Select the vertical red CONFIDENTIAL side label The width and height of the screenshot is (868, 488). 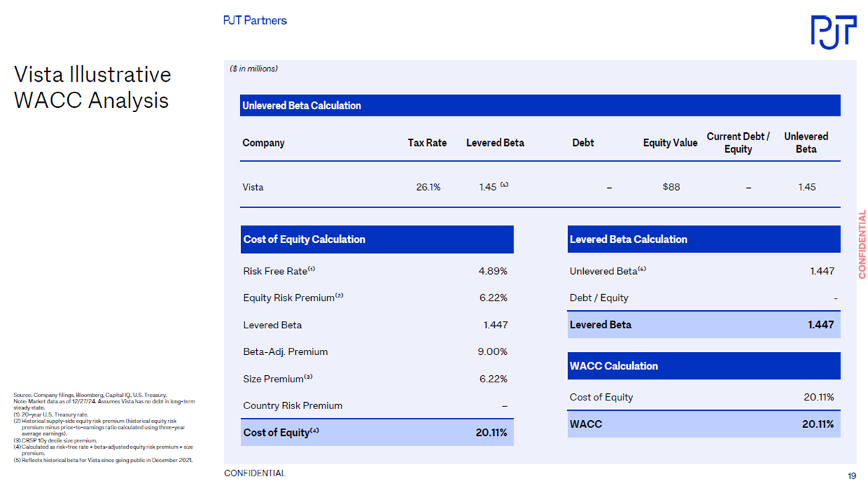coord(861,244)
